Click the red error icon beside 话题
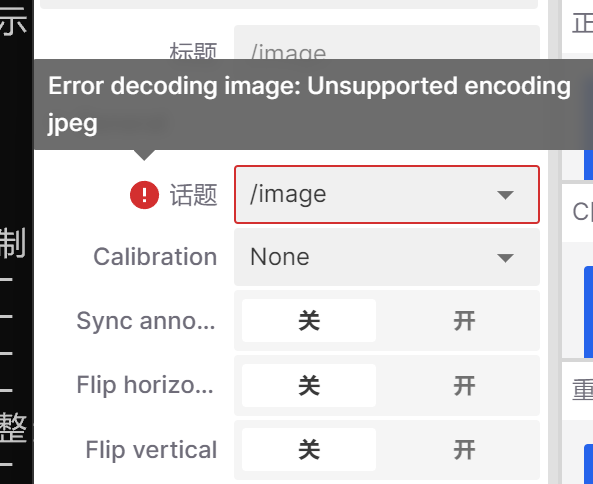This screenshot has width=593, height=484. pyautogui.click(x=144, y=195)
